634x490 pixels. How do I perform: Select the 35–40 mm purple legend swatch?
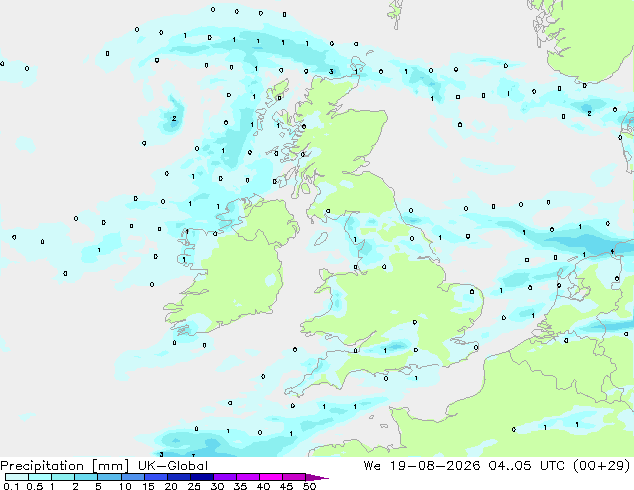247,477
